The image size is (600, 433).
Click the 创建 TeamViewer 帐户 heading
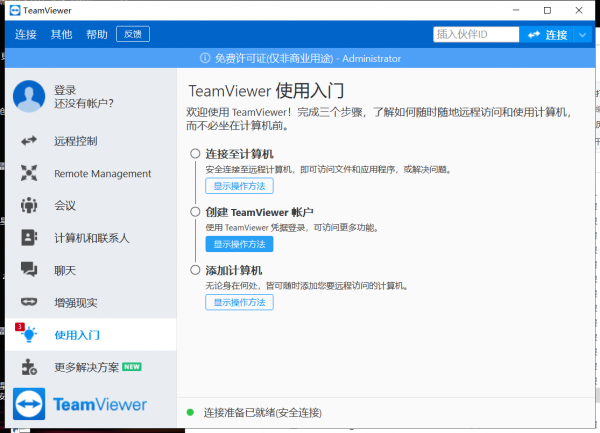tap(259, 212)
